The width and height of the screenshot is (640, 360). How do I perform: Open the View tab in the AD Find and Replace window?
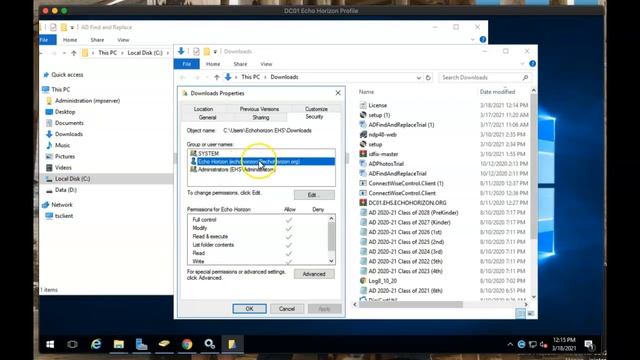pyautogui.click(x=123, y=40)
